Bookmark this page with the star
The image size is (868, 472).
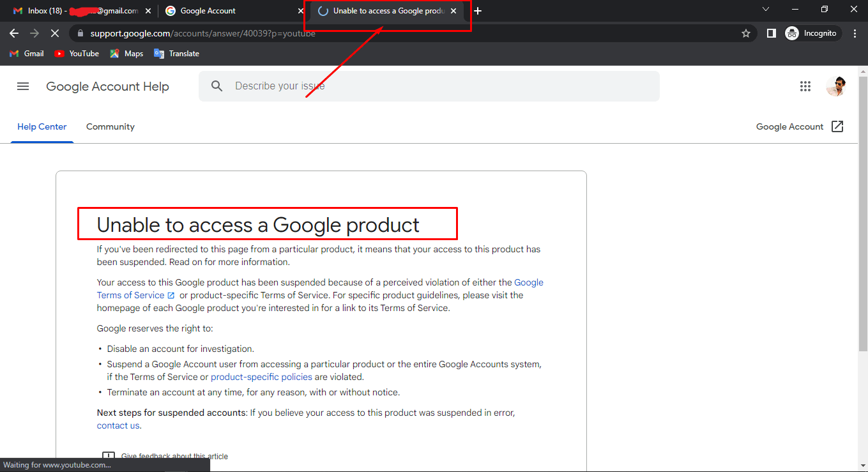[746, 33]
